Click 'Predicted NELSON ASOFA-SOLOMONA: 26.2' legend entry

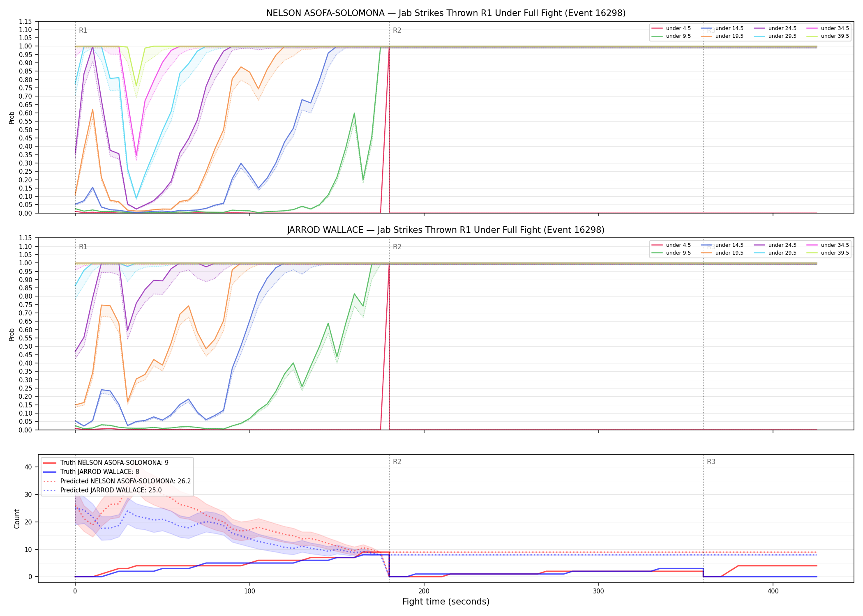coord(117,481)
